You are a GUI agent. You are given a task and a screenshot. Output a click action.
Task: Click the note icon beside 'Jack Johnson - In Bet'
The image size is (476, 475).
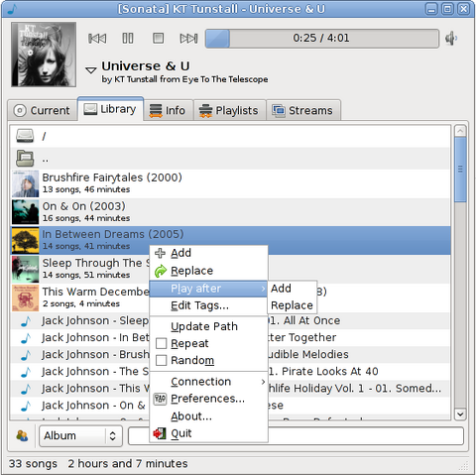point(26,338)
